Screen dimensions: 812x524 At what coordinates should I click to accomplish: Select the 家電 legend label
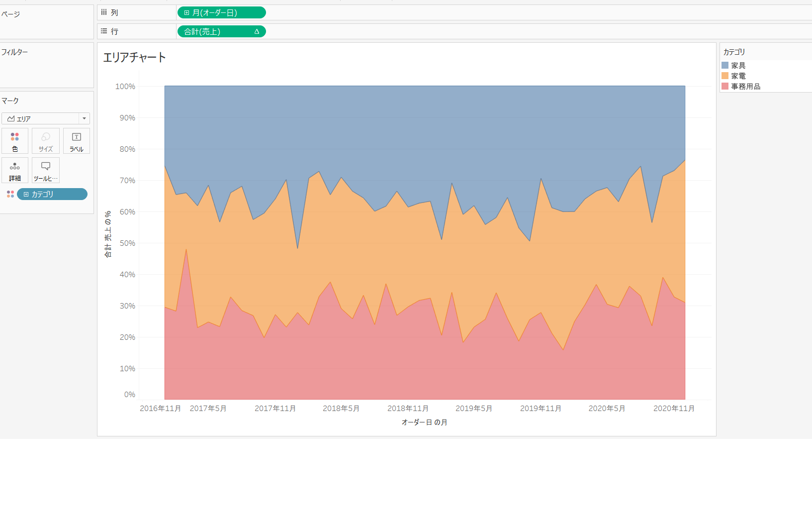point(738,76)
